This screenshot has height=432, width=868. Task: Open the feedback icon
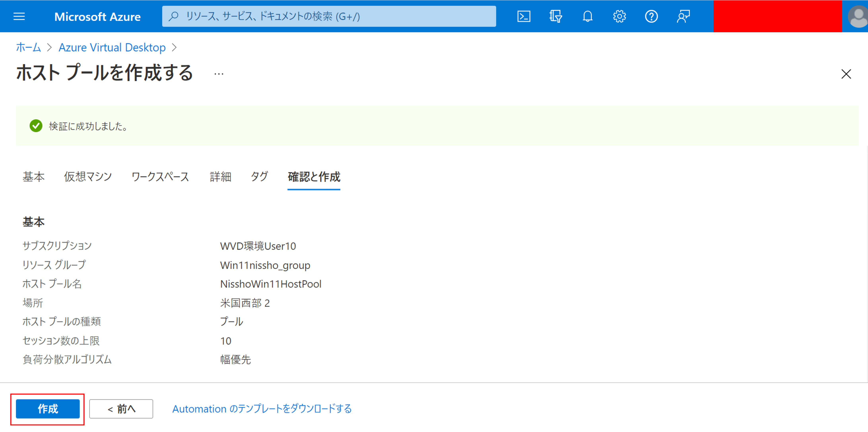683,16
